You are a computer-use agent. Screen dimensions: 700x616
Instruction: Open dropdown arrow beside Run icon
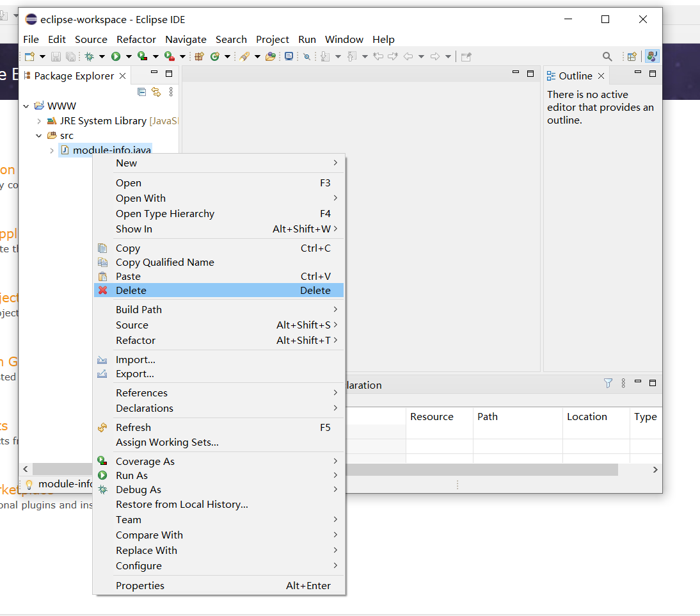pyautogui.click(x=129, y=57)
